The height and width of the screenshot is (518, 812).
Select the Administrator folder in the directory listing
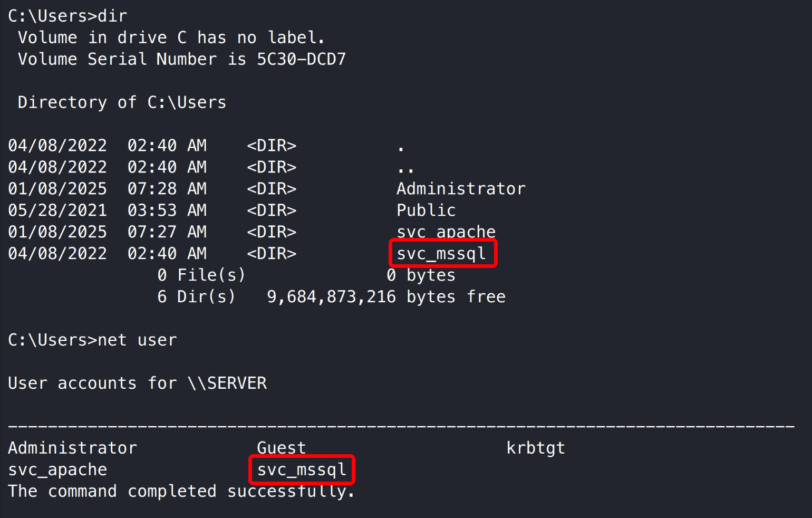461,189
